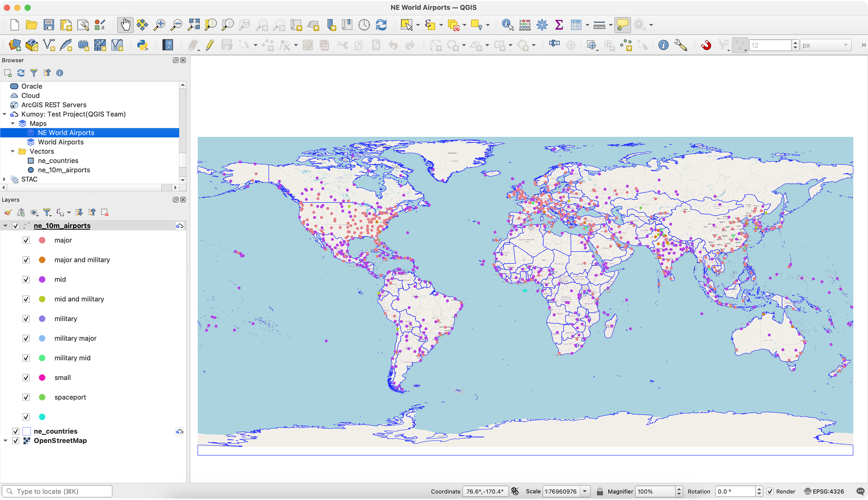Open the Field Calculator
Viewport: 868px width, 500px height.
pos(525,25)
